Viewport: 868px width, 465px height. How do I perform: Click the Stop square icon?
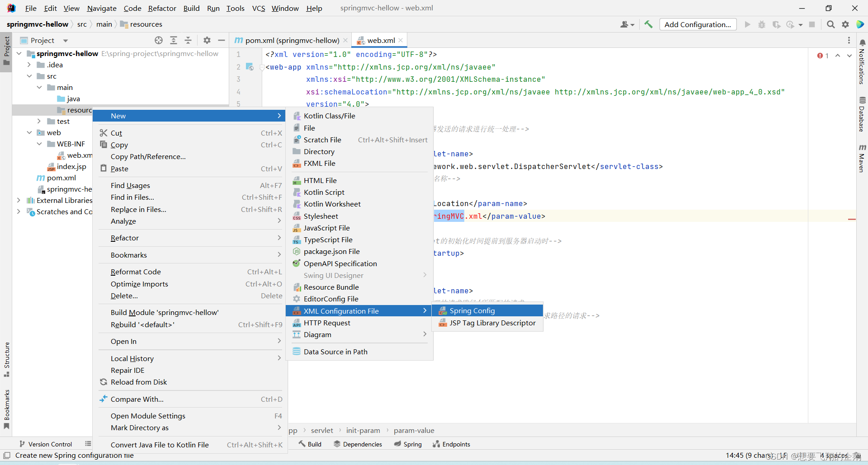[812, 24]
